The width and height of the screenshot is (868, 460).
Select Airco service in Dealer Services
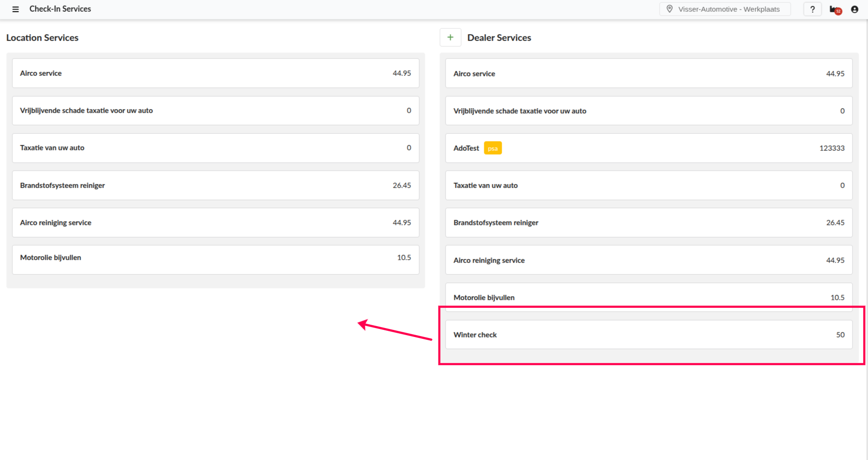649,74
